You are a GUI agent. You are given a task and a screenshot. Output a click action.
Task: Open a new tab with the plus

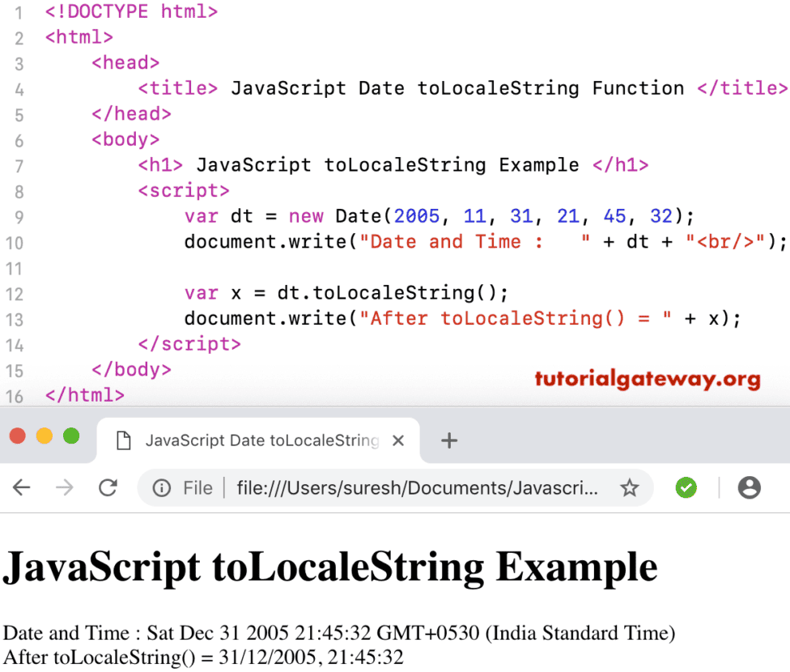[449, 440]
